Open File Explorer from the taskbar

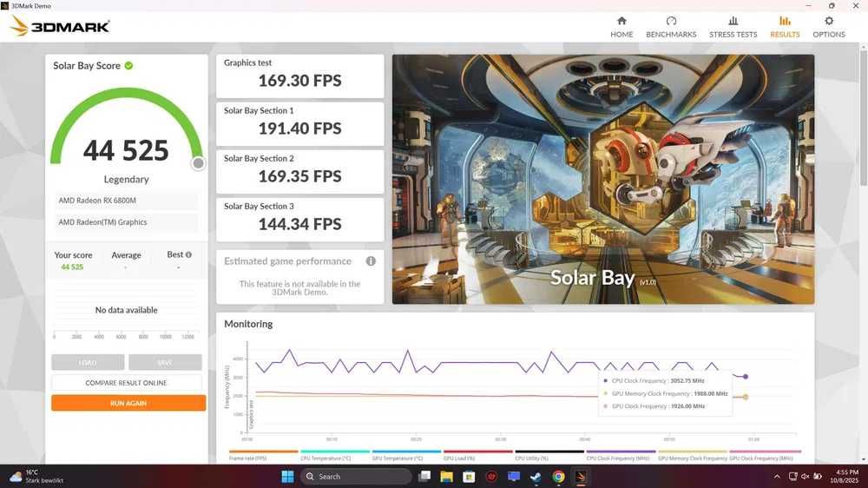(x=447, y=477)
